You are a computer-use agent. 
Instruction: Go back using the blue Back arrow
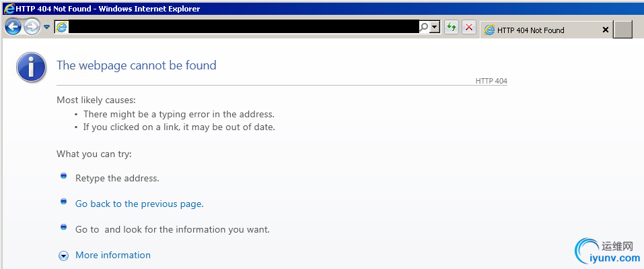pos(13,27)
